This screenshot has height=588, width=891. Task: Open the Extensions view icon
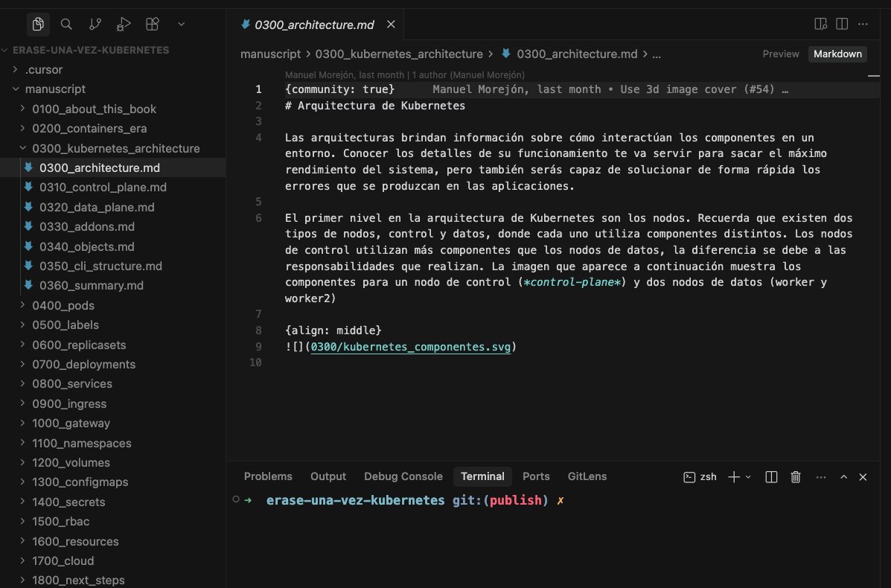tap(153, 24)
